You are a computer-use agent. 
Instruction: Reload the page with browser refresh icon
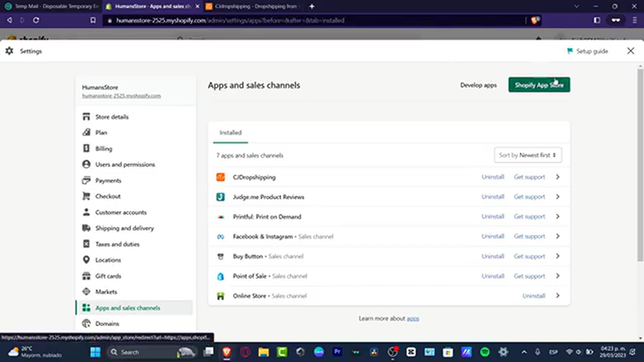36,20
